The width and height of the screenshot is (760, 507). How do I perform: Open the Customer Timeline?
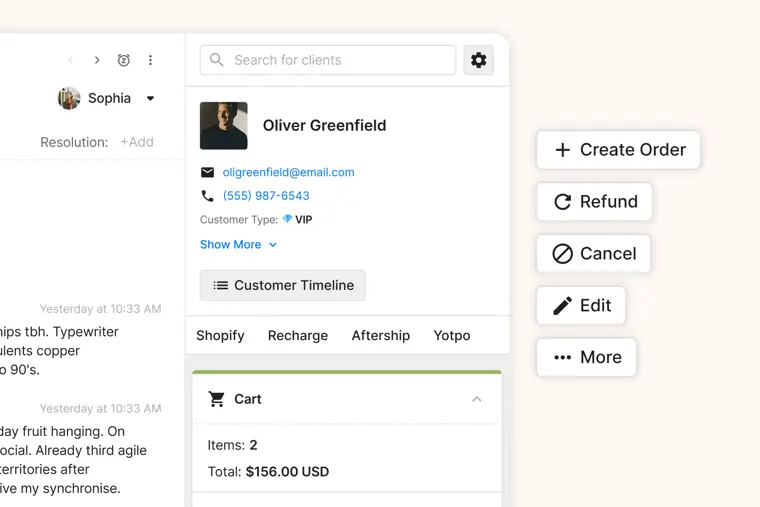[x=283, y=285]
